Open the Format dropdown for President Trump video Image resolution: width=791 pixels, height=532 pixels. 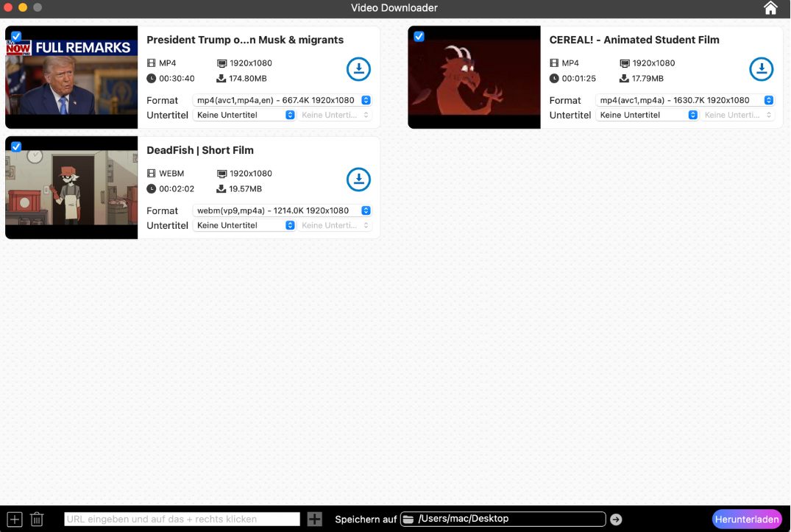282,99
